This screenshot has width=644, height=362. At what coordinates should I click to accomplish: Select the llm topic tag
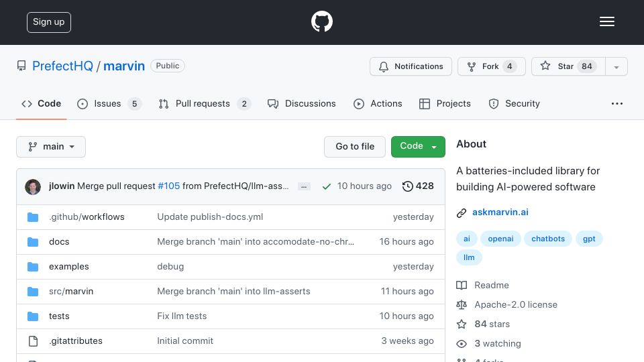click(x=469, y=257)
